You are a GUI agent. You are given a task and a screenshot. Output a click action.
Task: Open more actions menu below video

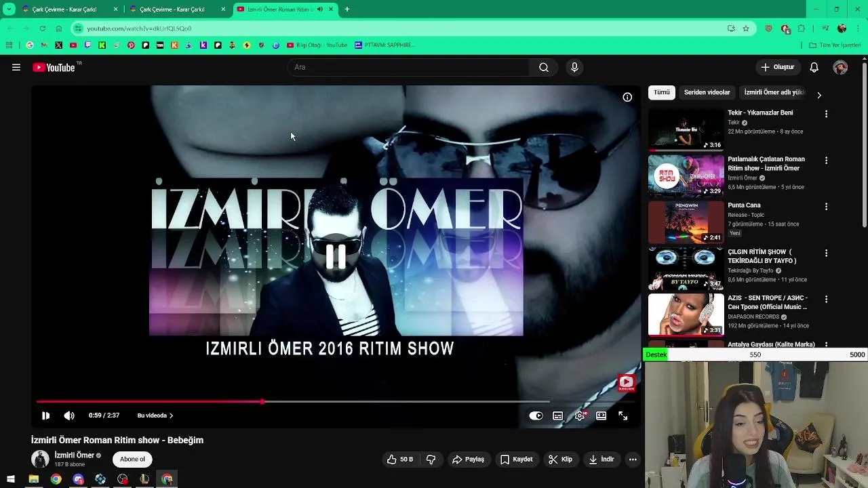633,460
